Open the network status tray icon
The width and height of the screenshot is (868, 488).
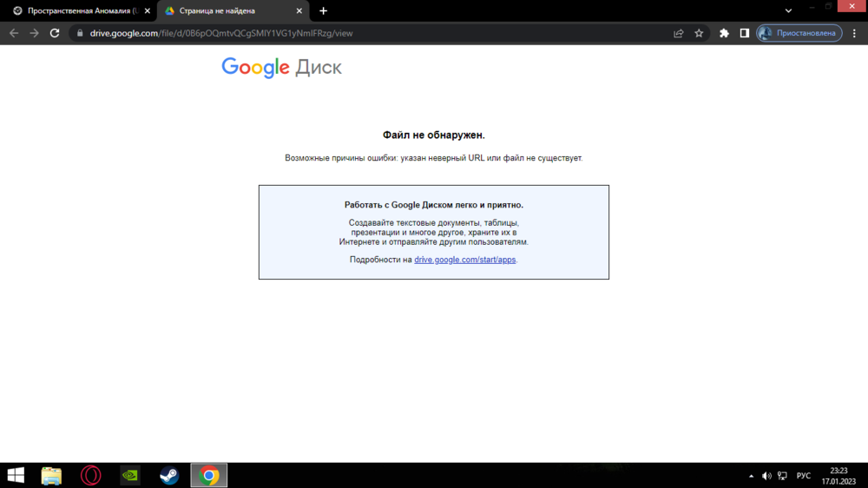782,476
